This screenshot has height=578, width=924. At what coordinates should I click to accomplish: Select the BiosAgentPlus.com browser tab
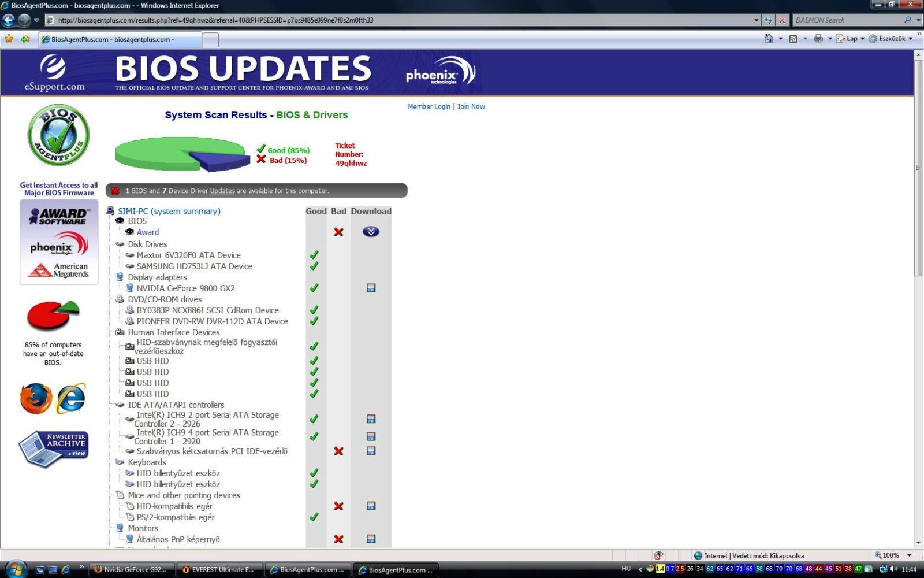(x=120, y=39)
